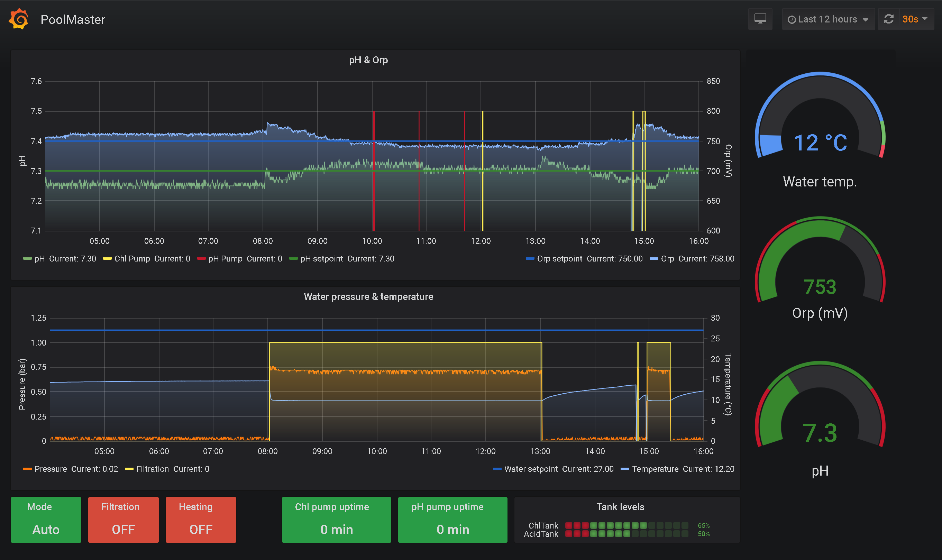Image resolution: width=942 pixels, height=560 pixels.
Task: Click the Grafana logo icon
Action: click(18, 19)
